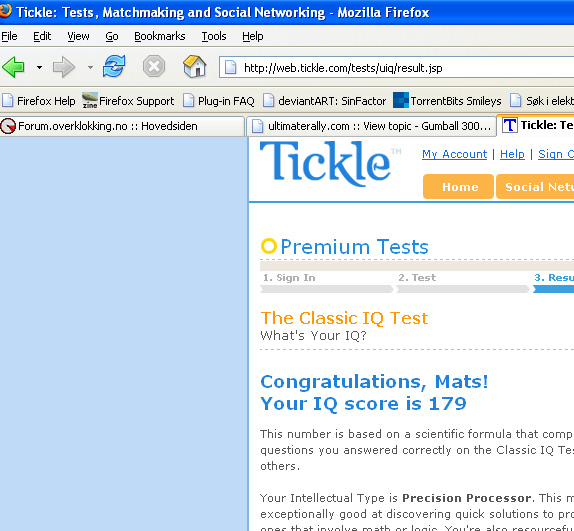
Task: Open the Forward history dropdown arrow
Action: click(90, 67)
